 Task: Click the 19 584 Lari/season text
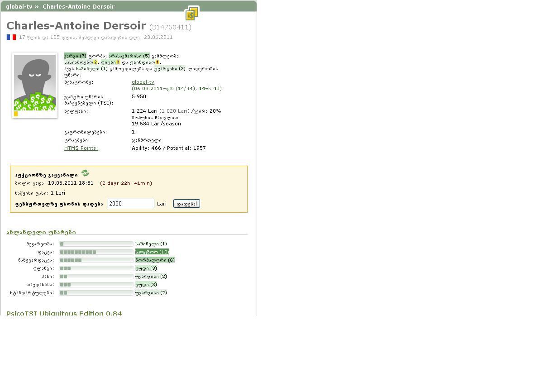(x=156, y=124)
